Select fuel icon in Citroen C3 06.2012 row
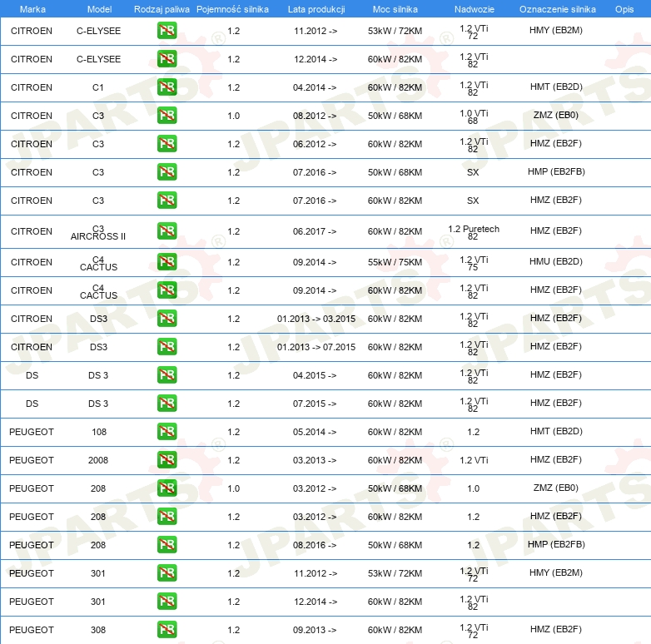Screen dimensions: 651x644 tap(166, 144)
